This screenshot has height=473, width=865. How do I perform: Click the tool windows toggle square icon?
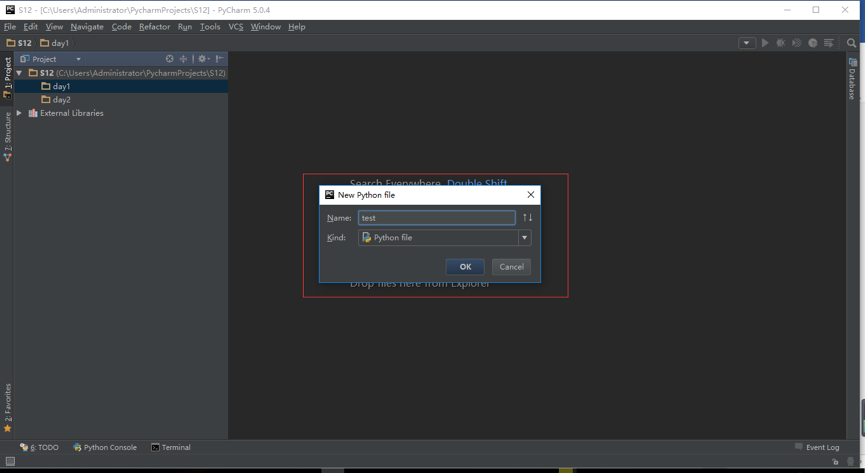point(10,461)
